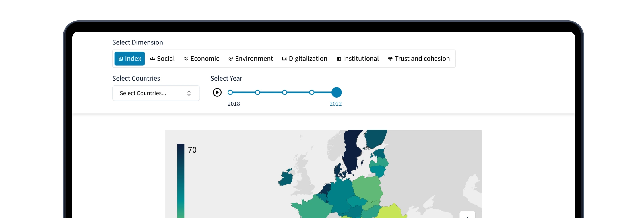Select the fourth year stop on slider

click(312, 92)
